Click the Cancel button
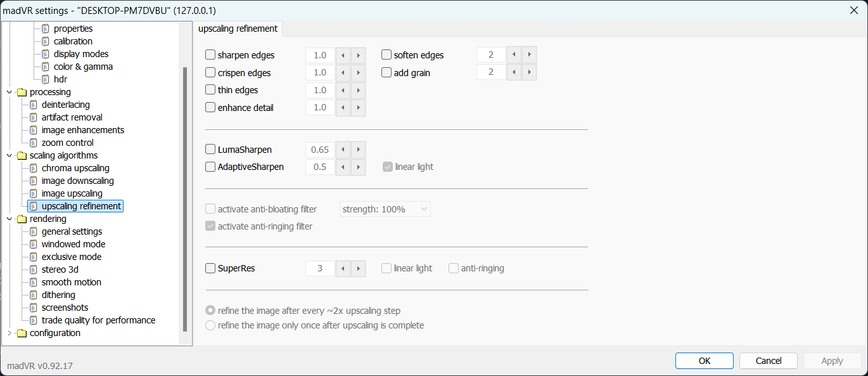This screenshot has width=868, height=376. [769, 361]
